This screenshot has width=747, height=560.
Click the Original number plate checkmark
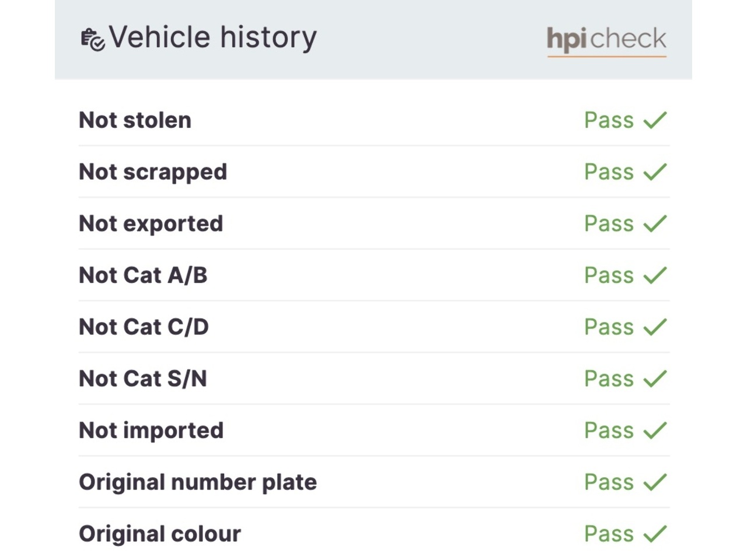coord(655,482)
